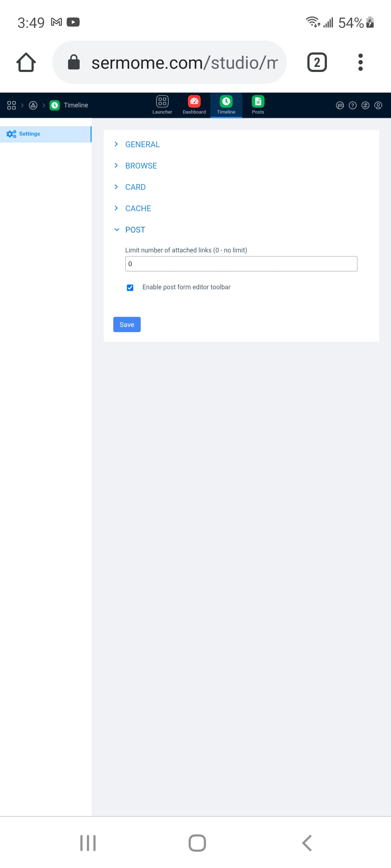Viewport: 391px width, 868px height.
Task: Click the apps grid icon in breadcrumb
Action: coord(12,105)
